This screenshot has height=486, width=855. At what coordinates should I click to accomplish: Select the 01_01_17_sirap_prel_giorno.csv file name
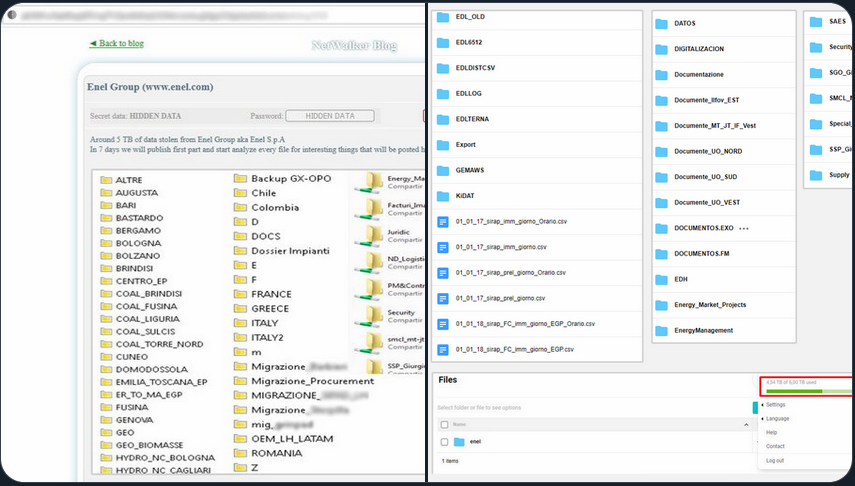(x=501, y=298)
